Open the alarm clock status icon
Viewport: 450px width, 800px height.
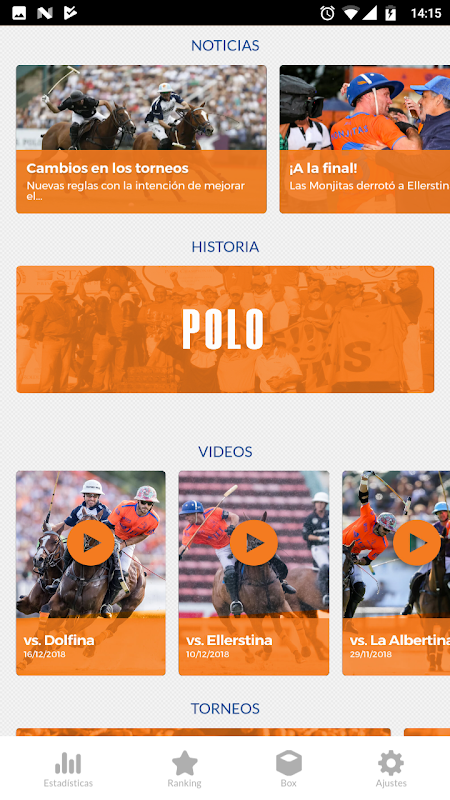coord(328,13)
